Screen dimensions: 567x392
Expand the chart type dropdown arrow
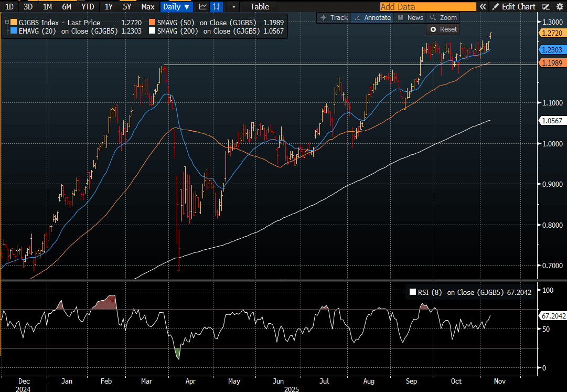coord(234,7)
